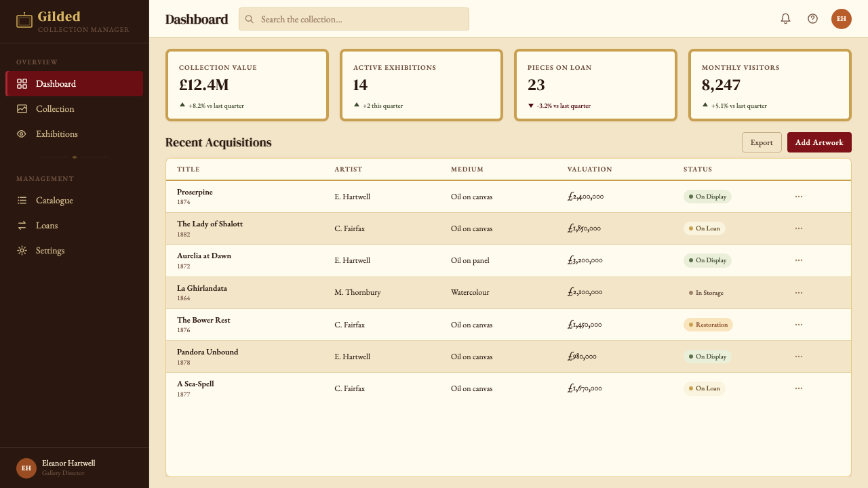This screenshot has height=488, width=868.
Task: Click the -3.2% vs last quarter text
Action: (x=564, y=106)
